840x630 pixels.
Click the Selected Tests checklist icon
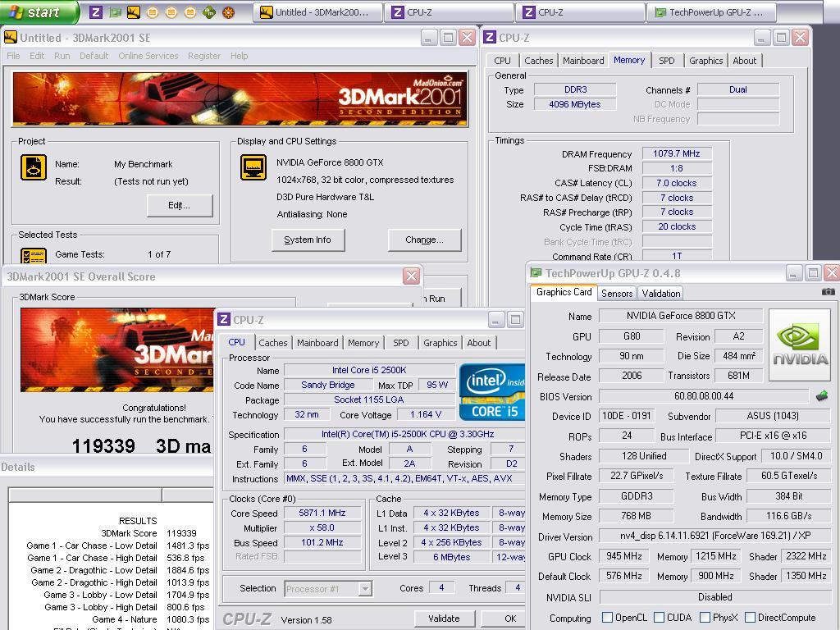pos(33,256)
